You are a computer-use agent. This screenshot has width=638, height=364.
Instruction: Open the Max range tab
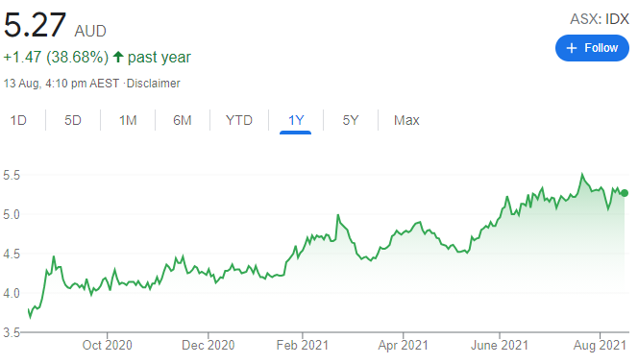406,120
